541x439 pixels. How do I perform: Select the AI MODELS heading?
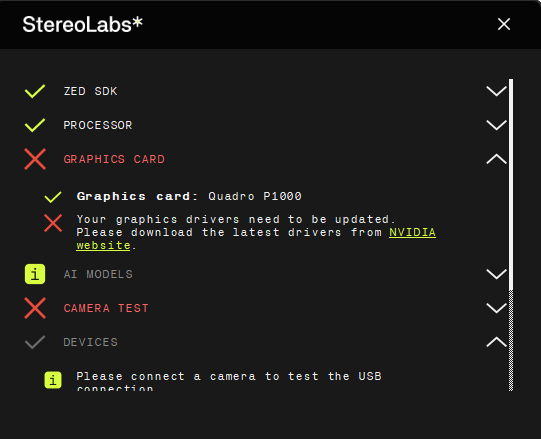point(98,274)
